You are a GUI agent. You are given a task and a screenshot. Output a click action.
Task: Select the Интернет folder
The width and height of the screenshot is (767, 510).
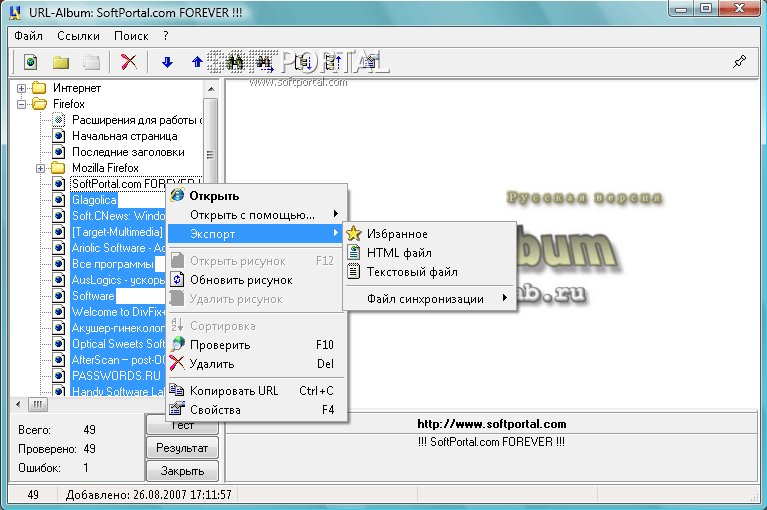coord(77,88)
